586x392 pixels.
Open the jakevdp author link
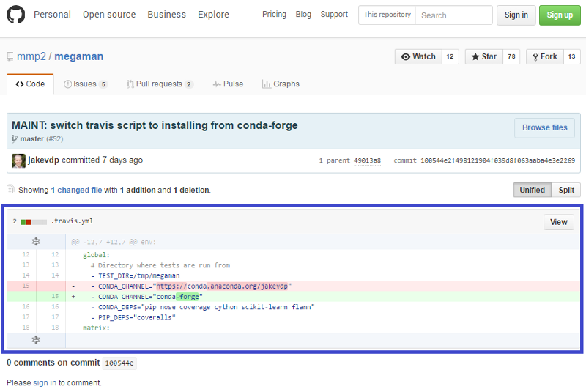tap(43, 160)
